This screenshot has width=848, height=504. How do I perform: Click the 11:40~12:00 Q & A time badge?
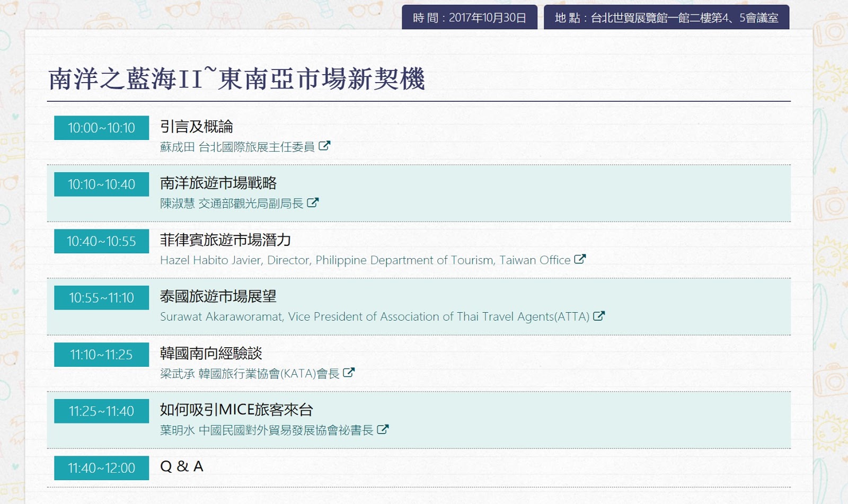point(101,468)
